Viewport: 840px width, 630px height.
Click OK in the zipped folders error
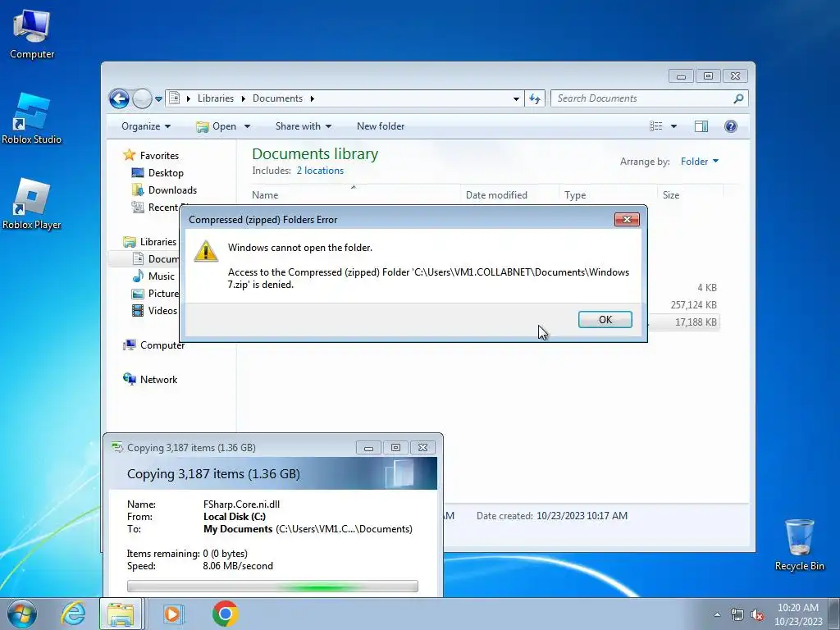tap(605, 320)
